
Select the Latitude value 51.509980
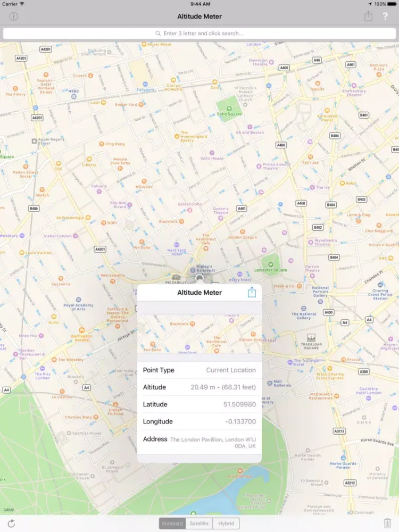[x=239, y=404]
